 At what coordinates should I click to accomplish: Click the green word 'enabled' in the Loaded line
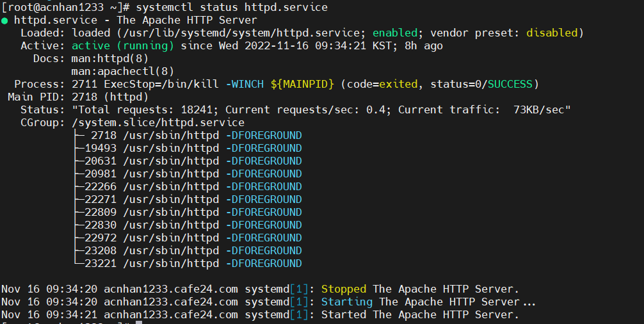coord(395,33)
